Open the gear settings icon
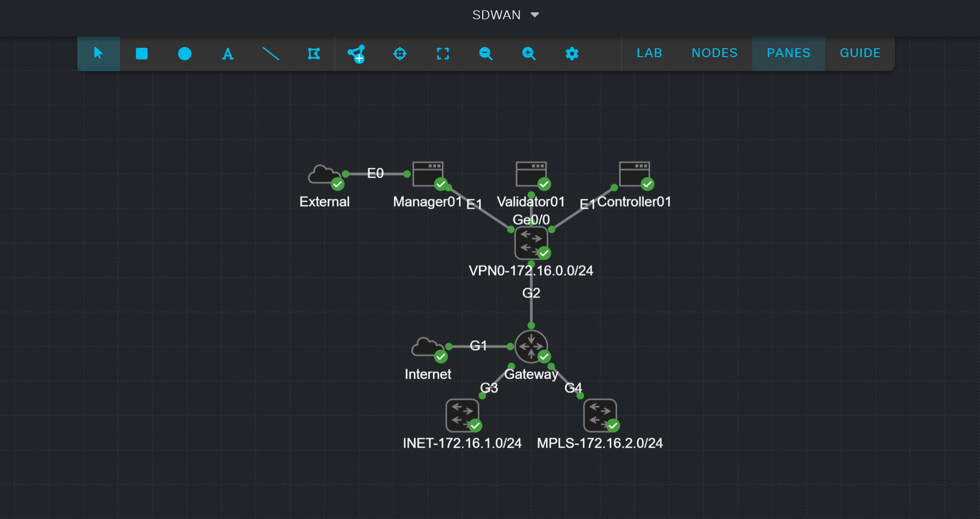 click(572, 53)
